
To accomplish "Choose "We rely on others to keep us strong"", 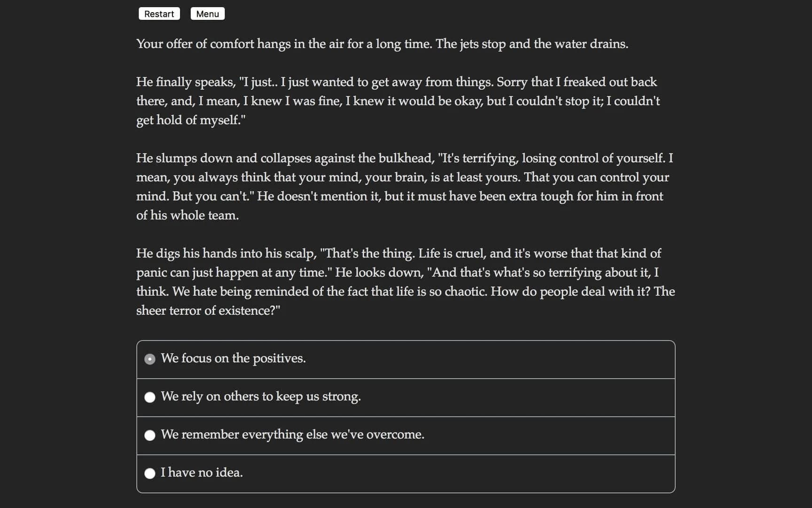I will coord(261,397).
